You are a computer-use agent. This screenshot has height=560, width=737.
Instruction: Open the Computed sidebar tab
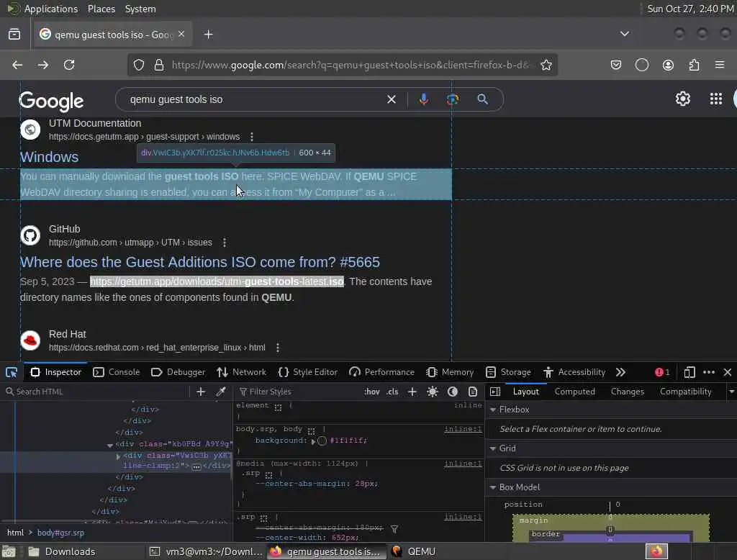click(x=574, y=392)
